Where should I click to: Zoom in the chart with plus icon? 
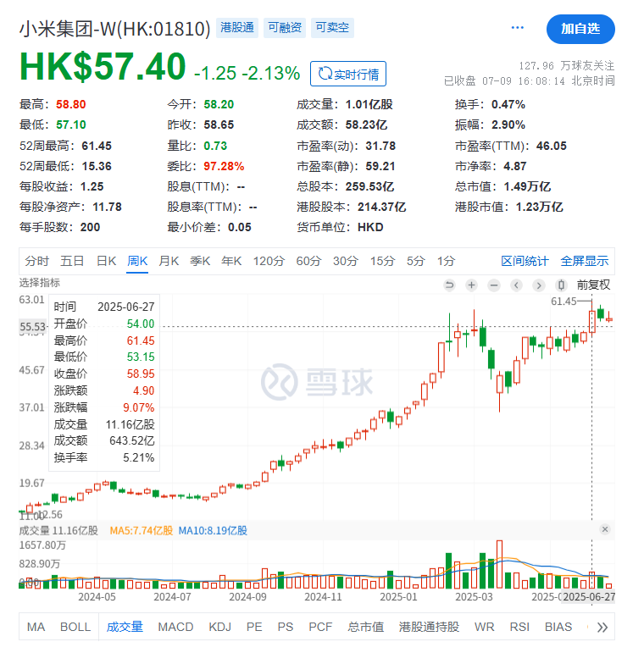click(471, 285)
